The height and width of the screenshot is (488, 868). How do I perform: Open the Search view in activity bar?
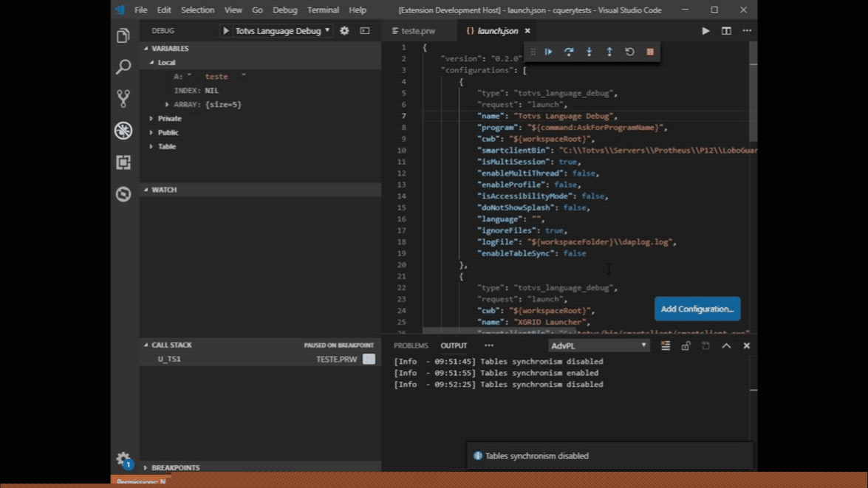click(x=123, y=67)
